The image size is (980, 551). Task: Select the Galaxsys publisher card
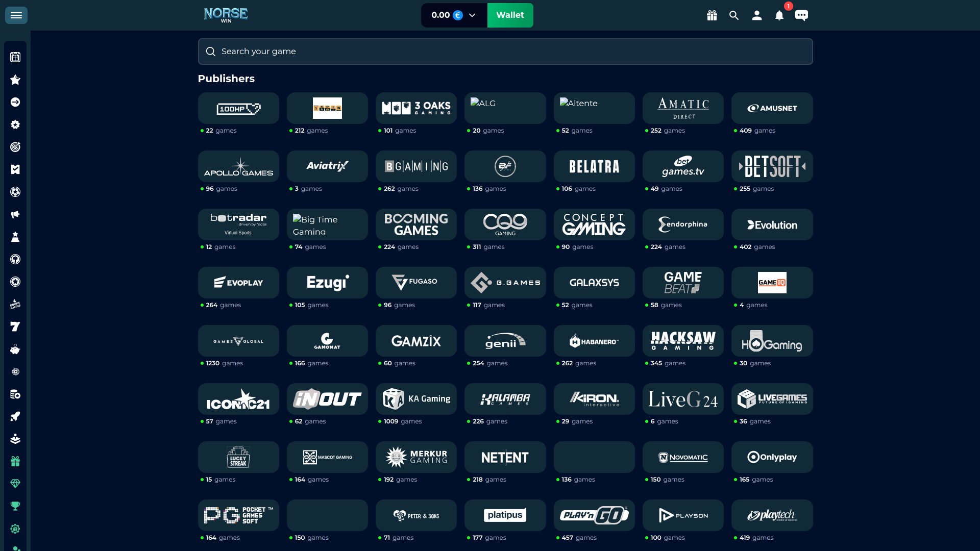tap(594, 283)
